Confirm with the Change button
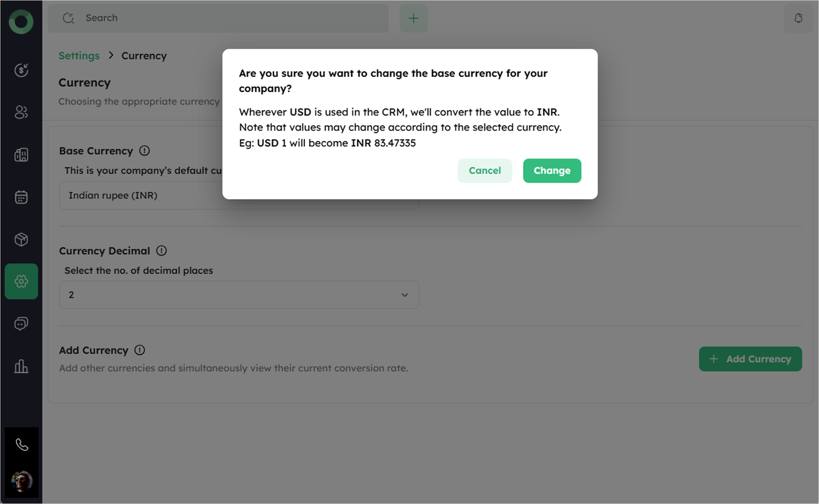Screen dimensions: 819x504 552,171
